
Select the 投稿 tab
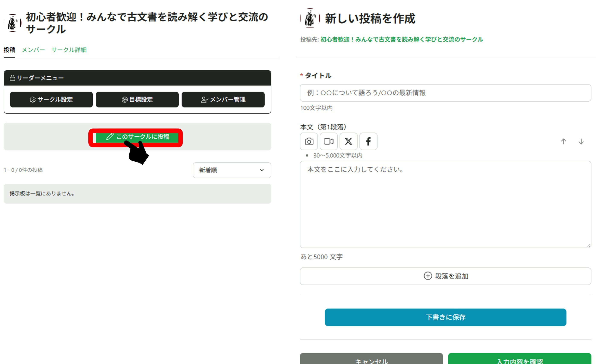coord(9,50)
